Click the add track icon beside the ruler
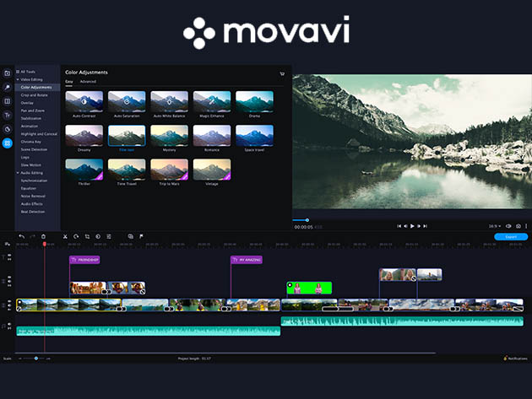The image size is (532, 399). pyautogui.click(x=7, y=244)
